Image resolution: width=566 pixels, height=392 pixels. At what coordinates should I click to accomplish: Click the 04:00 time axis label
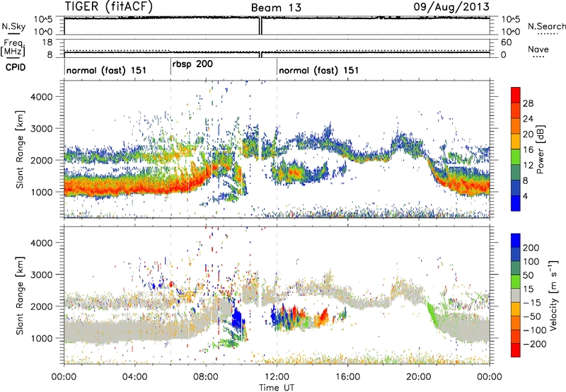click(x=135, y=377)
